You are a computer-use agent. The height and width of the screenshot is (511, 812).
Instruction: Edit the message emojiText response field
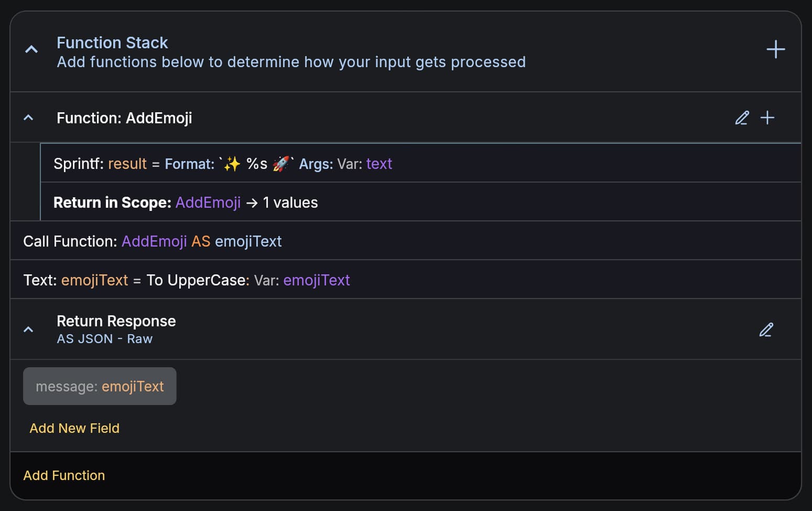pos(100,386)
